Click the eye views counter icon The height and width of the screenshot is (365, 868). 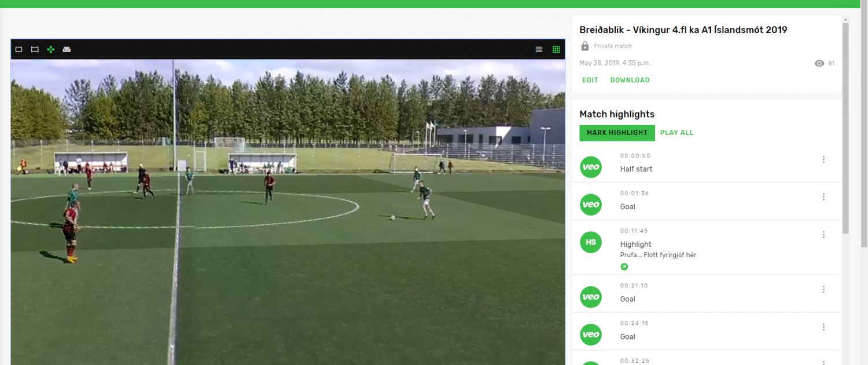click(819, 63)
